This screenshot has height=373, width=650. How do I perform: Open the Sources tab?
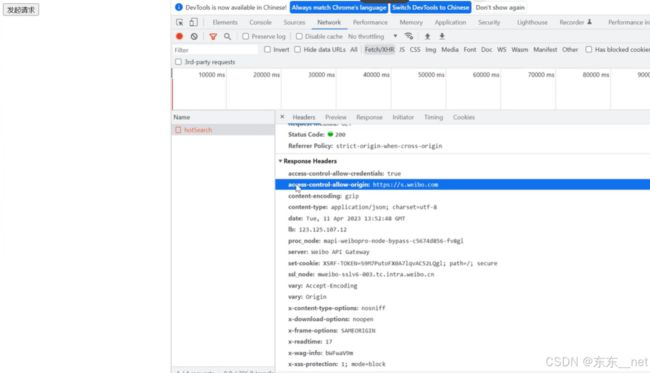tap(294, 22)
